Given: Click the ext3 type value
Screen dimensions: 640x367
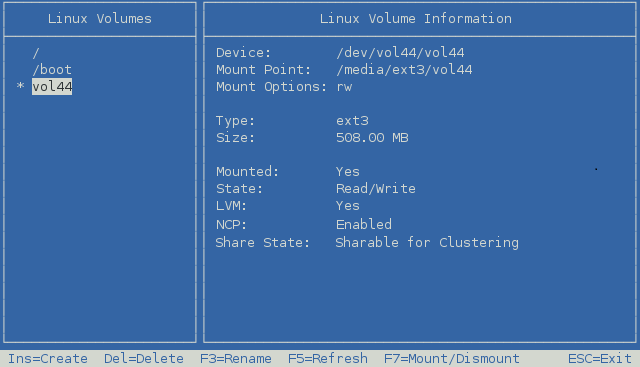Looking at the screenshot, I should 352,121.
